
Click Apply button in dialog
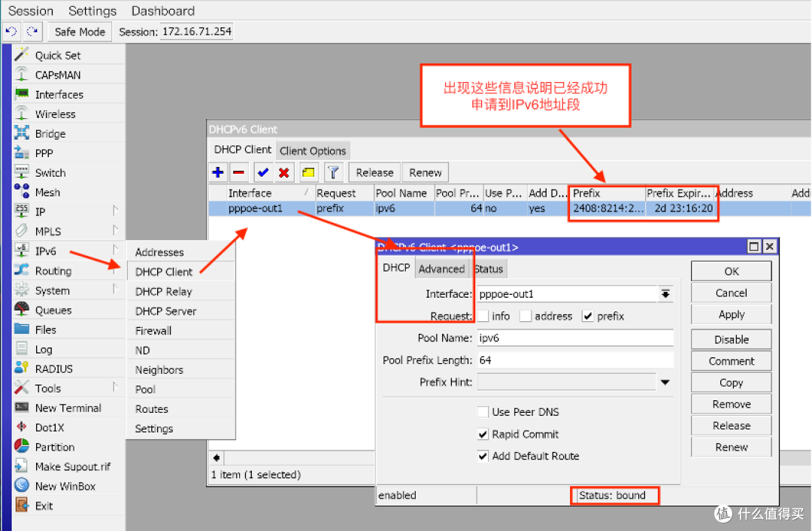[732, 314]
